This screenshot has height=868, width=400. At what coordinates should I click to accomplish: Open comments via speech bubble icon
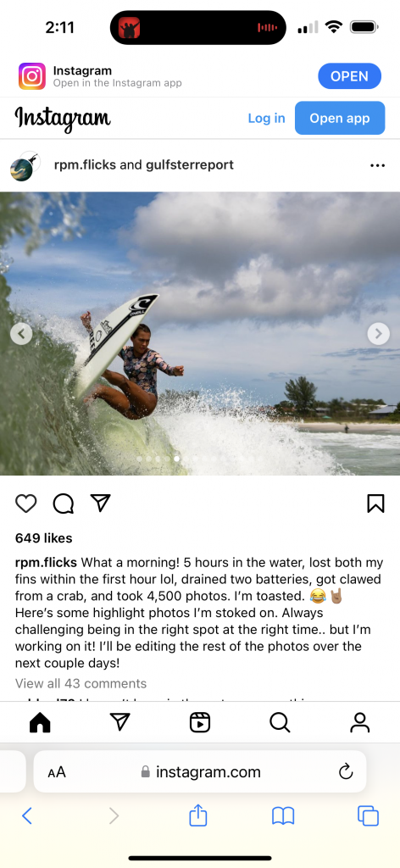(x=63, y=504)
